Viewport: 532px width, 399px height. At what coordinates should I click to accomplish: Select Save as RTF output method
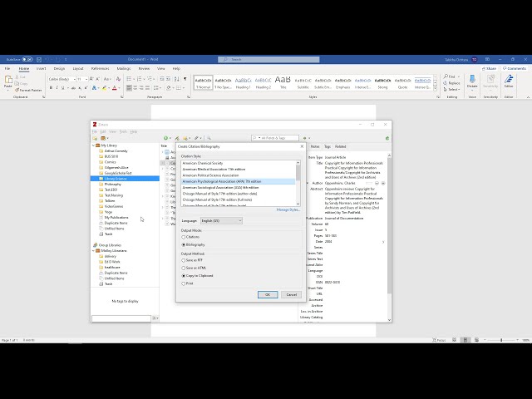coord(184,260)
